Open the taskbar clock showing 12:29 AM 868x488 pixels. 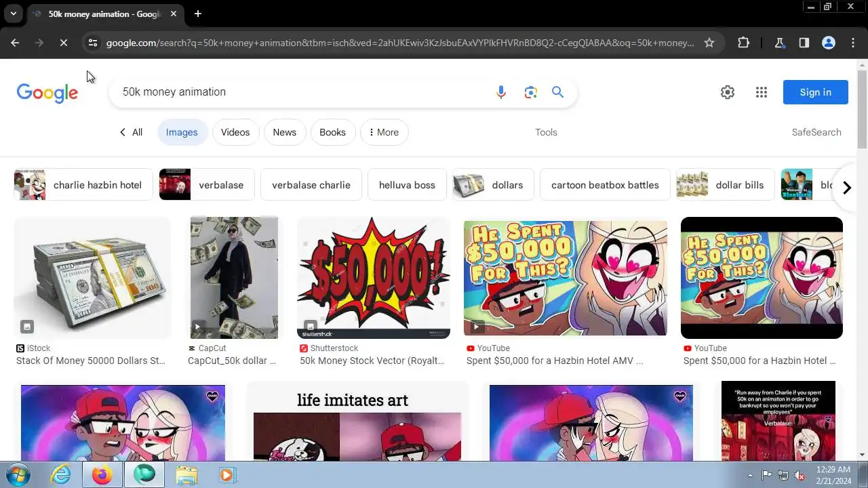[x=833, y=475]
